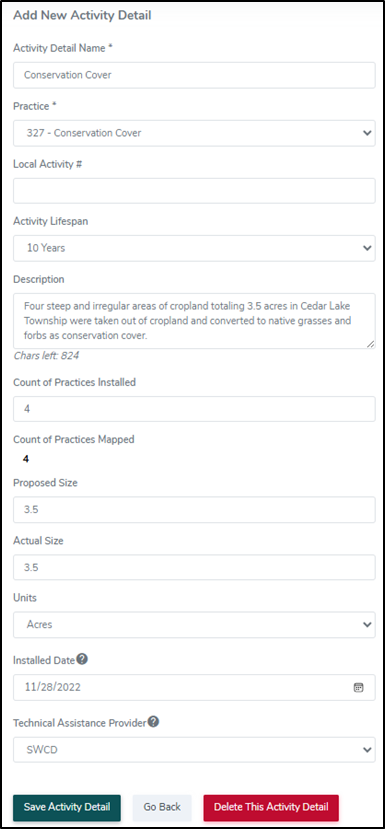Click the Actual Size input field
Screen dimensions: 385x829
pos(194,567)
